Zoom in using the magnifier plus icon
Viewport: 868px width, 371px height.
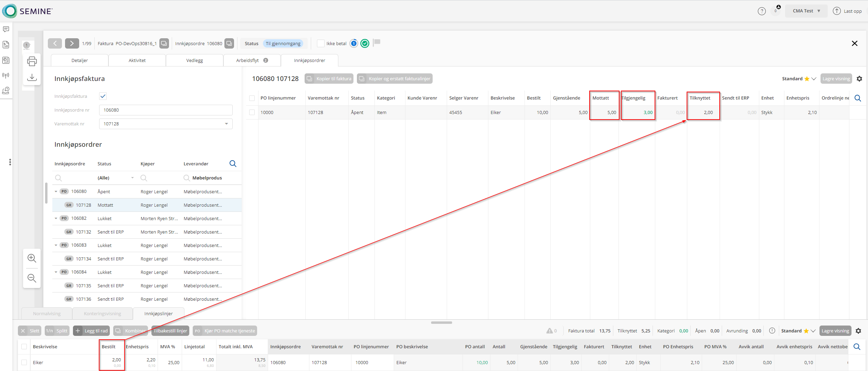tap(32, 258)
